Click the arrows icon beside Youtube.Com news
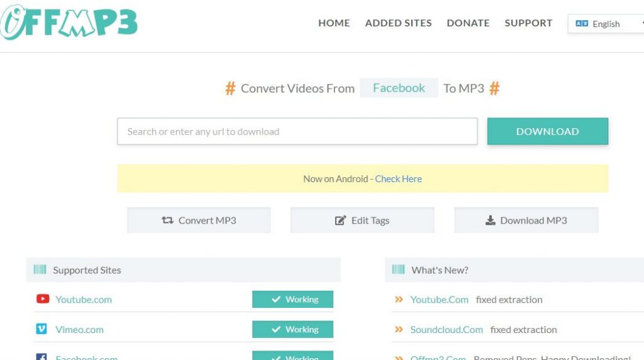The height and width of the screenshot is (360, 644). [x=399, y=299]
